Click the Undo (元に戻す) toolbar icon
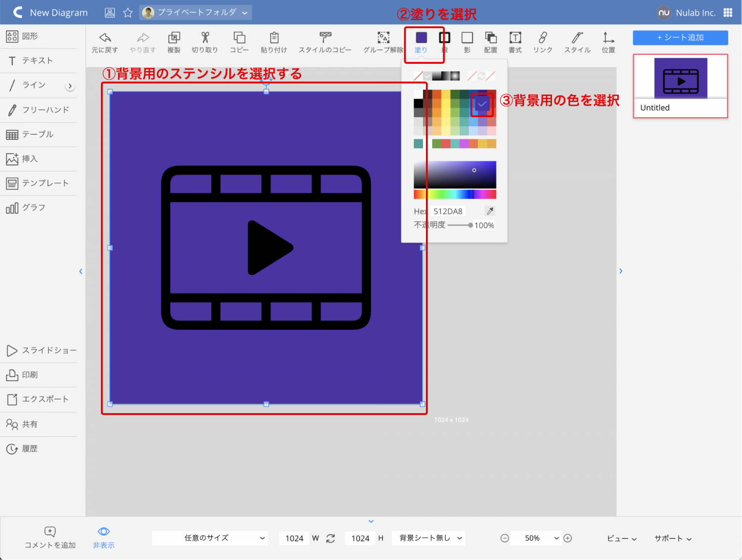 pos(105,38)
